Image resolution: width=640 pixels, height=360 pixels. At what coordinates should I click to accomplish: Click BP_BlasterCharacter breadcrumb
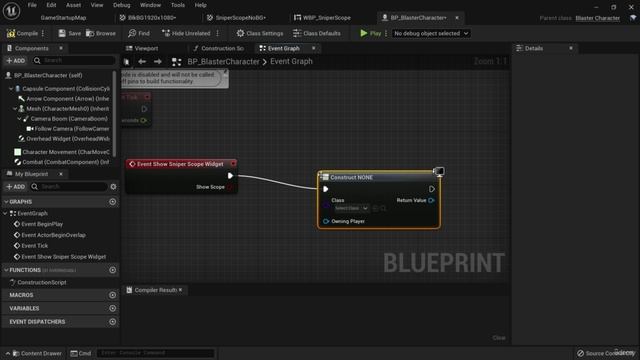tap(223, 62)
